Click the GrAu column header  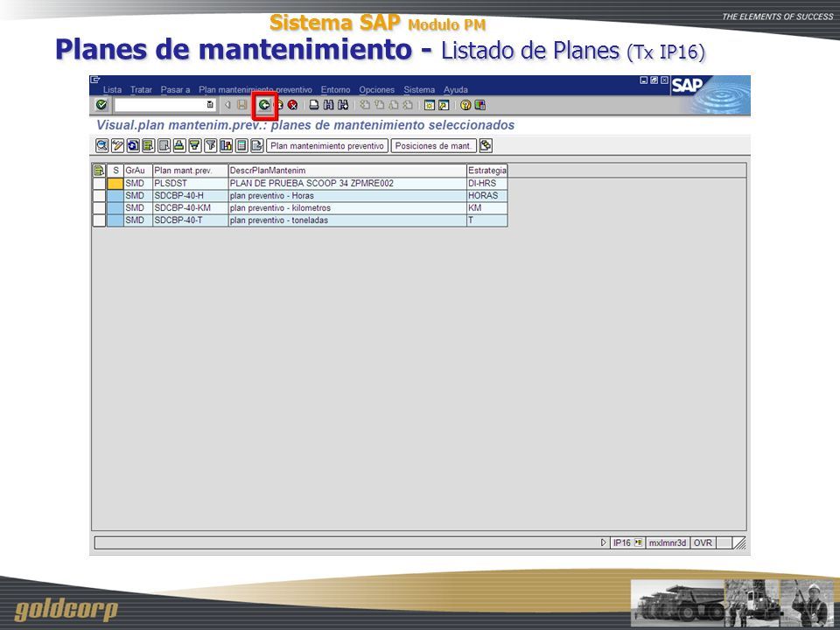click(138, 171)
